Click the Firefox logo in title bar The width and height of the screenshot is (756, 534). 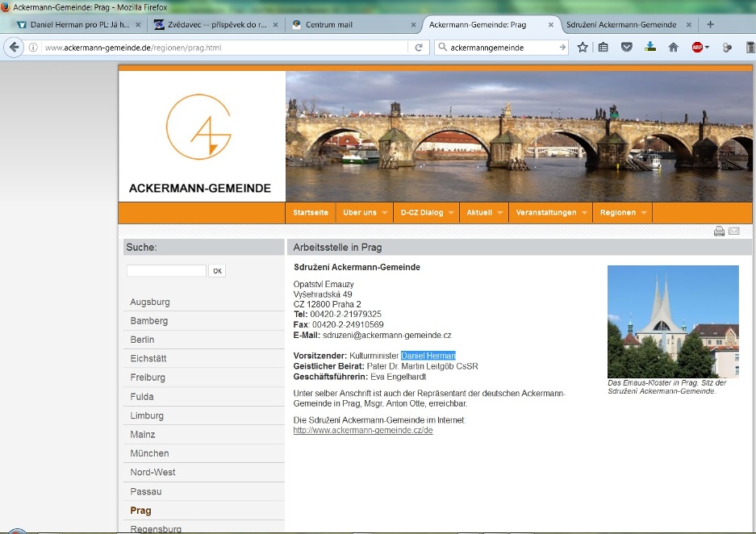[6, 6]
